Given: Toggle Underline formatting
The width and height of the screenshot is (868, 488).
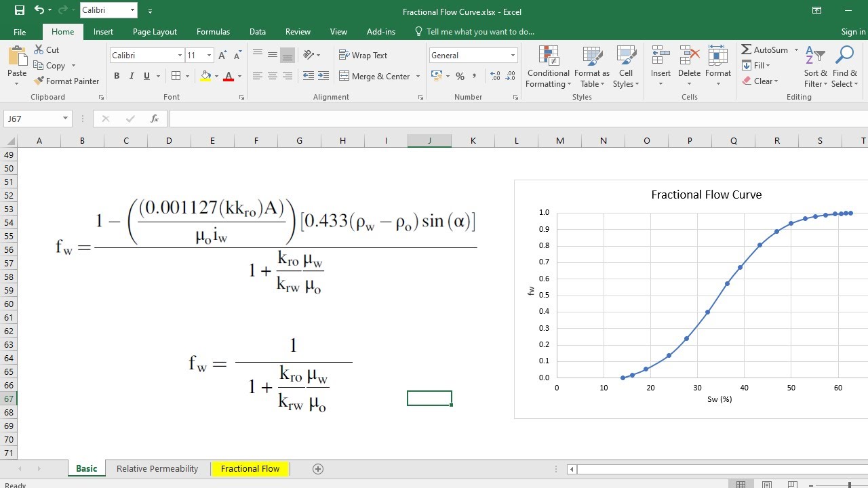Looking at the screenshot, I should (x=146, y=76).
